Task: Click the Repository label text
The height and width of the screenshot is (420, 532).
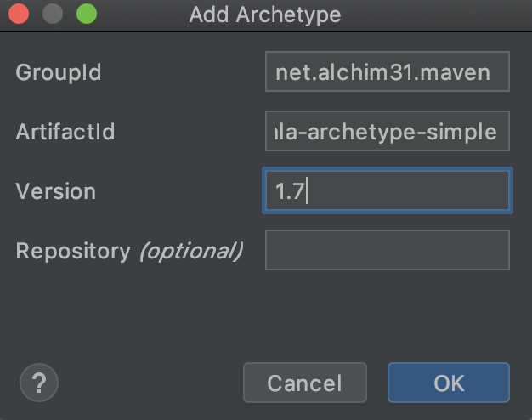Action: 73,252
